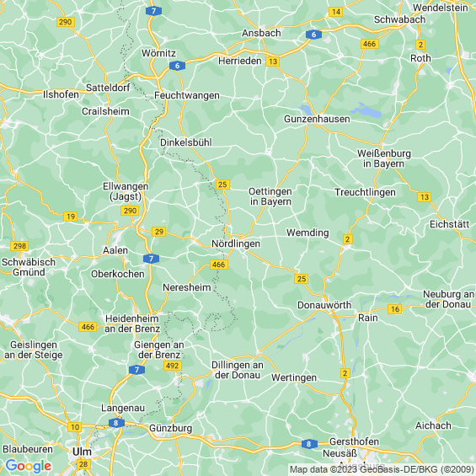Select the Gunzenhausen town label
Screen dimensions: 476x476
click(317, 119)
